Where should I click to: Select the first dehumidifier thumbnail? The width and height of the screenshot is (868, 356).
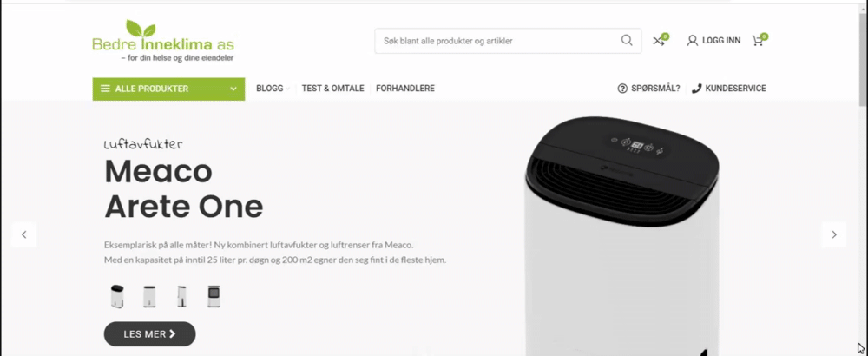tap(117, 296)
